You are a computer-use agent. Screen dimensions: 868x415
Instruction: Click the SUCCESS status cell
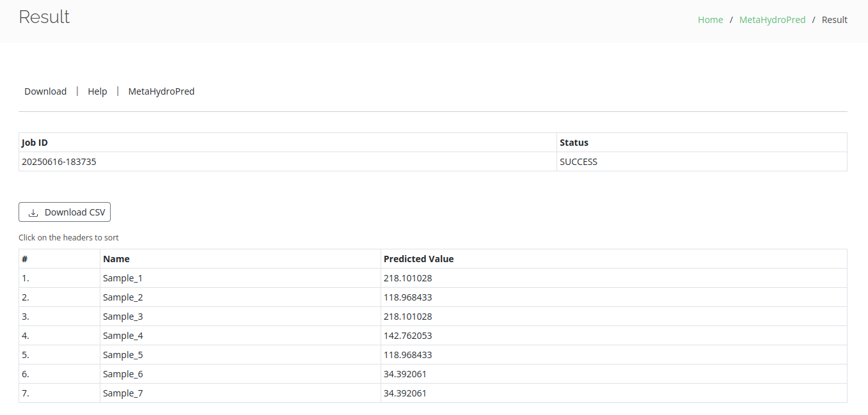578,162
